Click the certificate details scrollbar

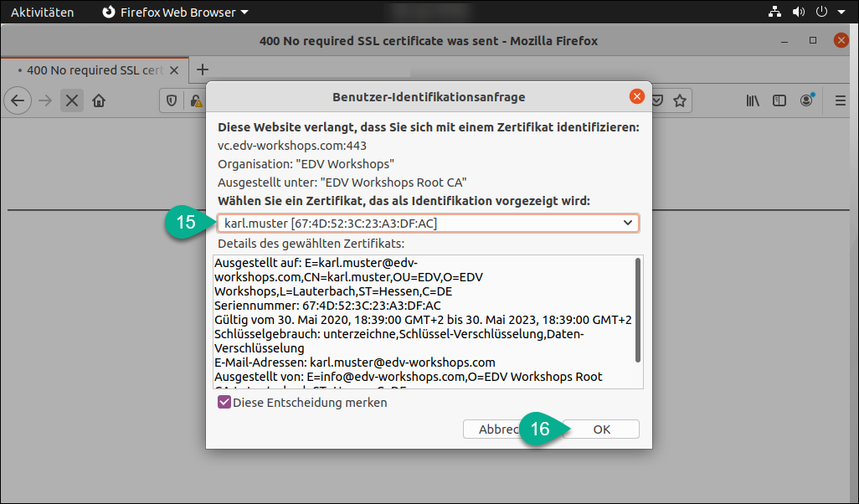(638, 310)
